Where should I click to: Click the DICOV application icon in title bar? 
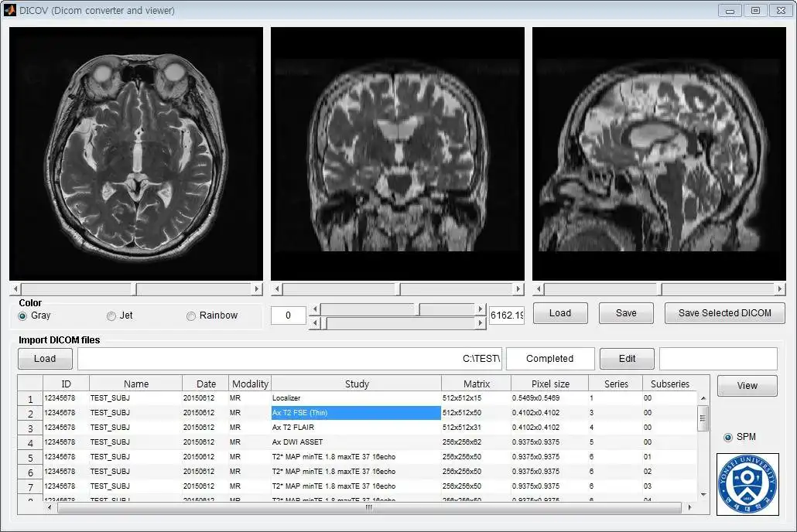[x=9, y=9]
